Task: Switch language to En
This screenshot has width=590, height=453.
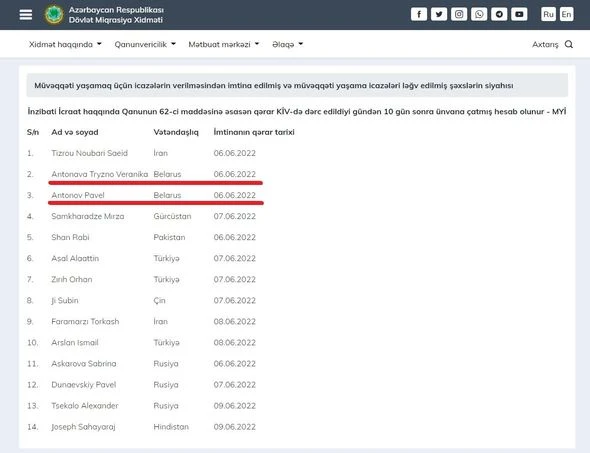Action: pyautogui.click(x=566, y=14)
